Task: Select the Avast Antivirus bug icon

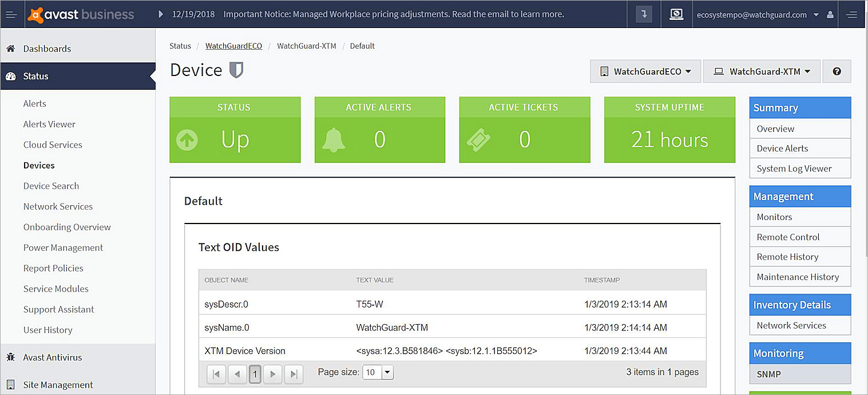Action: coord(10,357)
